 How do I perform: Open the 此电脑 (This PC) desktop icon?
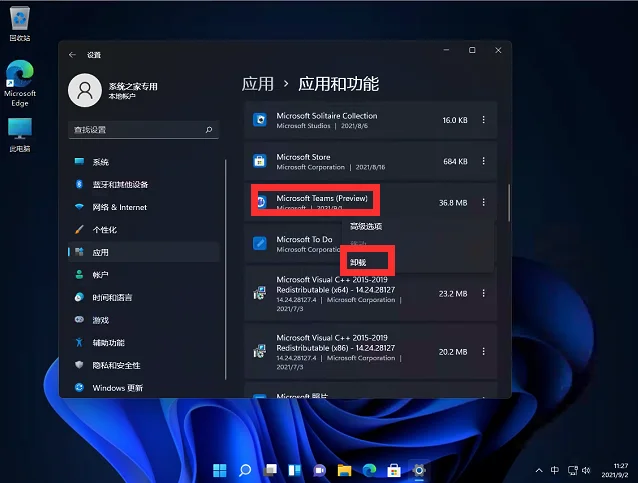(20, 135)
